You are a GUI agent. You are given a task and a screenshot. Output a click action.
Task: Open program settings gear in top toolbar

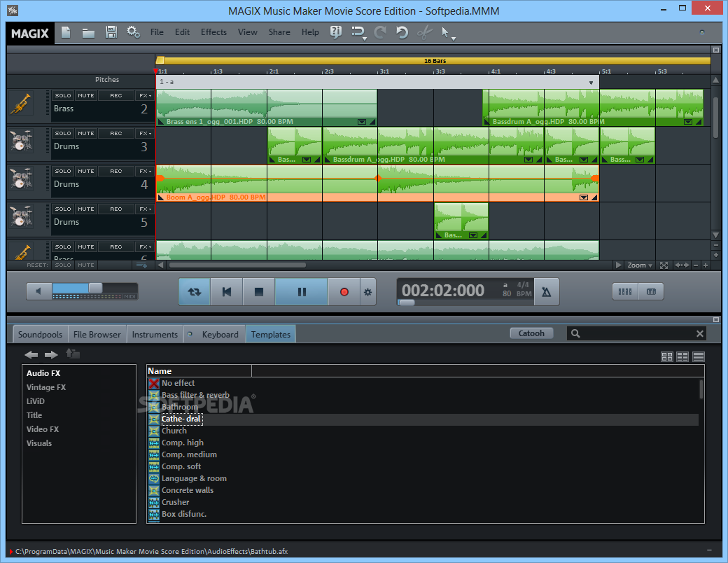(133, 32)
